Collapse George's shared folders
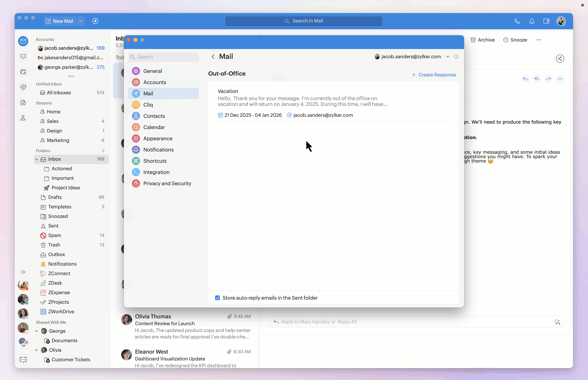The width and height of the screenshot is (588, 380). 36,331
